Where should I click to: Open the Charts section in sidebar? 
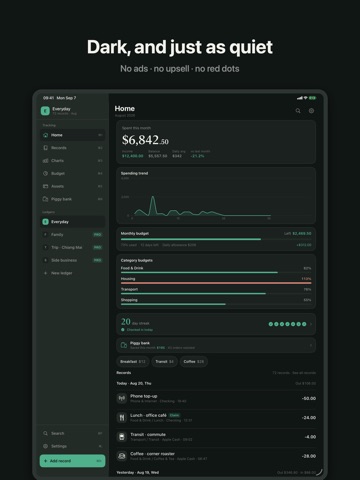(73, 161)
